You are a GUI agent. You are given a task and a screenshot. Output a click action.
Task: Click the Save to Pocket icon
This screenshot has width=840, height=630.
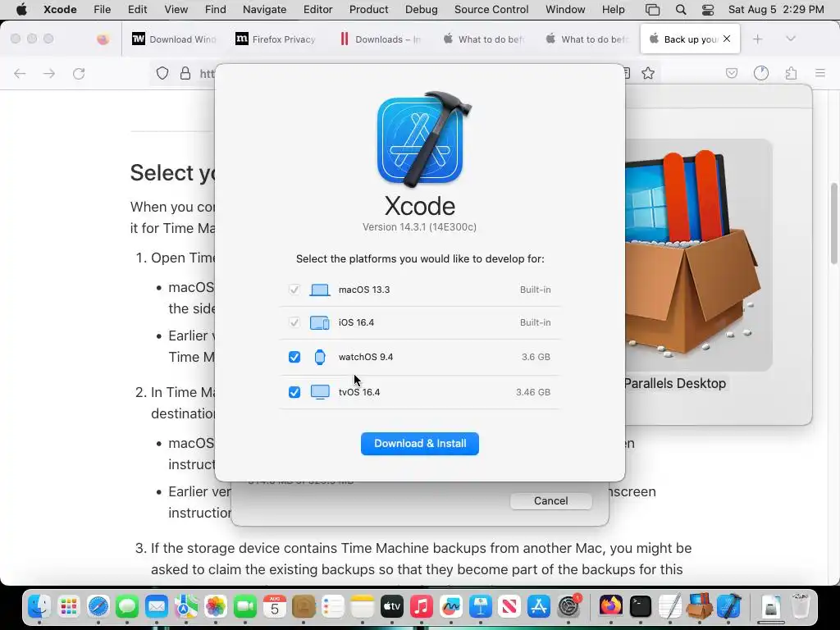coord(732,73)
